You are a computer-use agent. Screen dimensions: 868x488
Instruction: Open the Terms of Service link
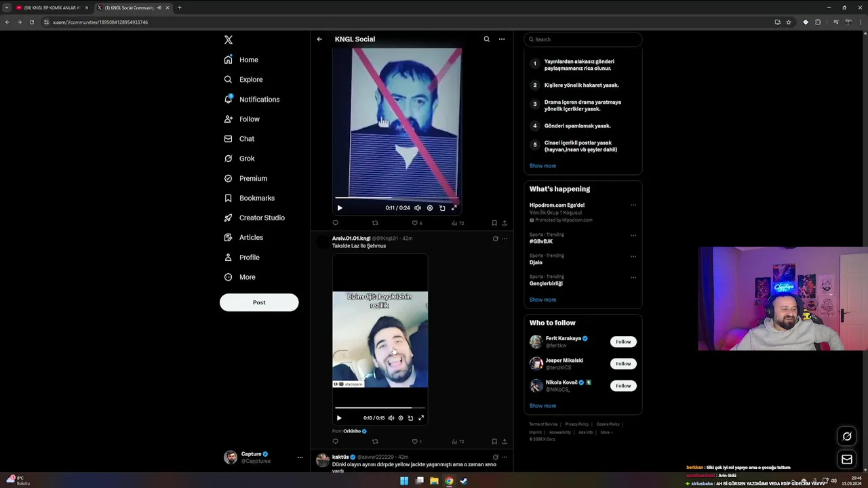point(543,424)
